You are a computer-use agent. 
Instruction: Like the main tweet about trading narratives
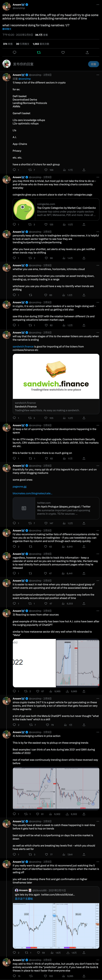(63, 52)
